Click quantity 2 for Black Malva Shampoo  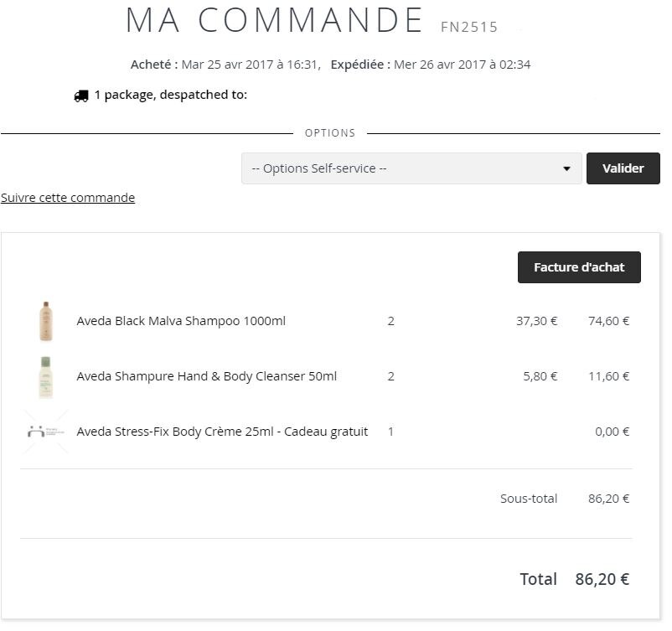click(x=390, y=321)
